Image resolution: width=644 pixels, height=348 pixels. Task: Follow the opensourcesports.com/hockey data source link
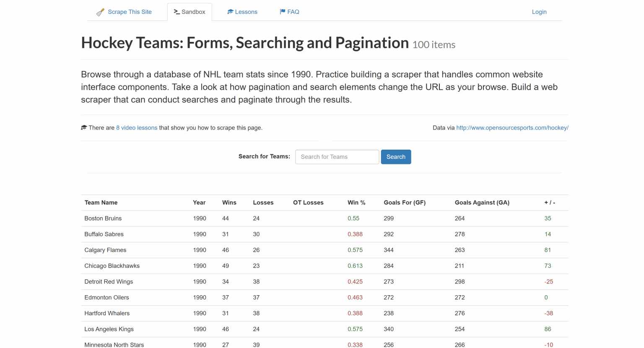512,127
